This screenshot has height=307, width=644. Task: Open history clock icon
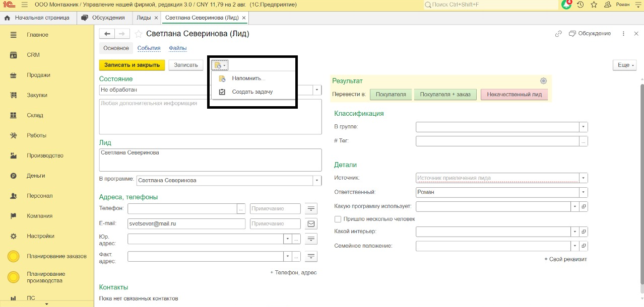click(x=581, y=5)
